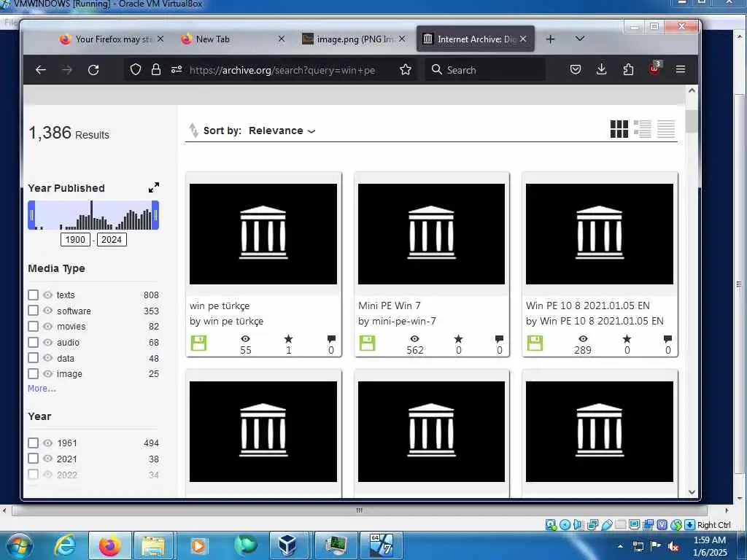Viewport: 747px width, 560px height.
Task: Check the software media type filter
Action: pos(33,311)
